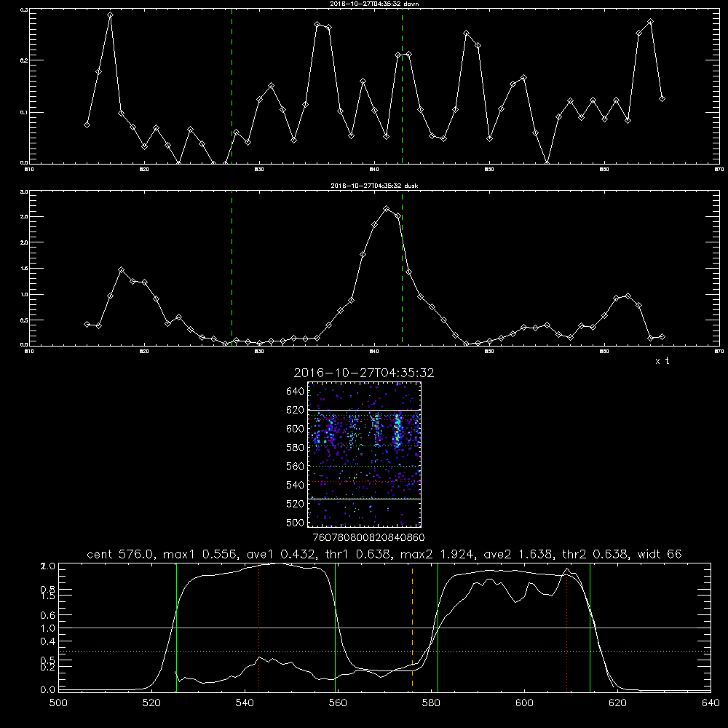728x728 pixels.
Task: Select the large 2016-10-27T04:35:32 image title
Action: tap(364, 373)
